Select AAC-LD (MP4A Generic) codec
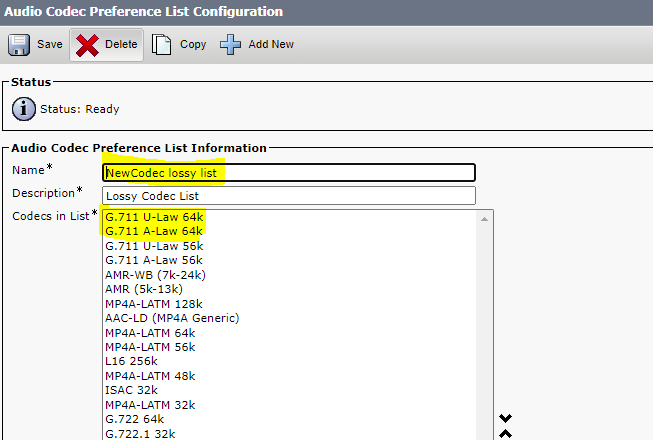 172,318
